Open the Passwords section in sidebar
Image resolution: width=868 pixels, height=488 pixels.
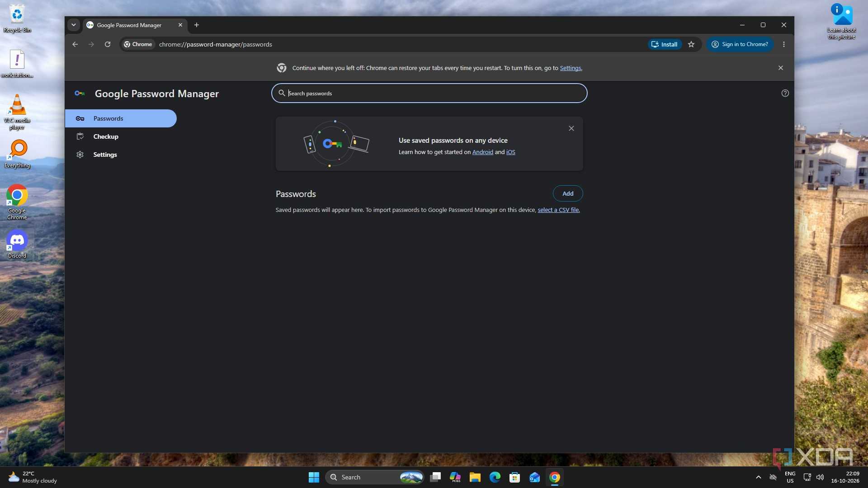121,118
